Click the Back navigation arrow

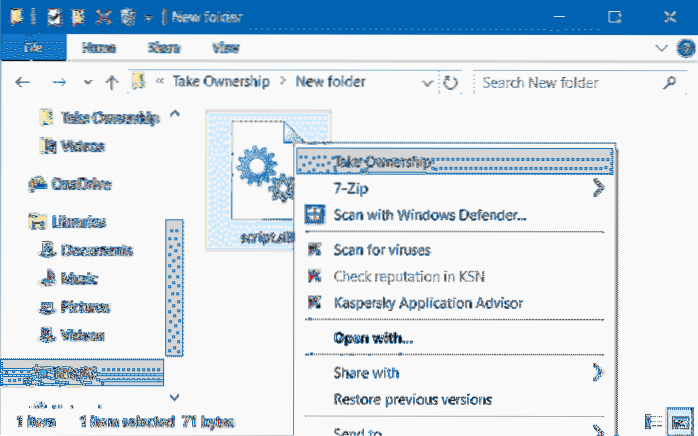tap(22, 82)
